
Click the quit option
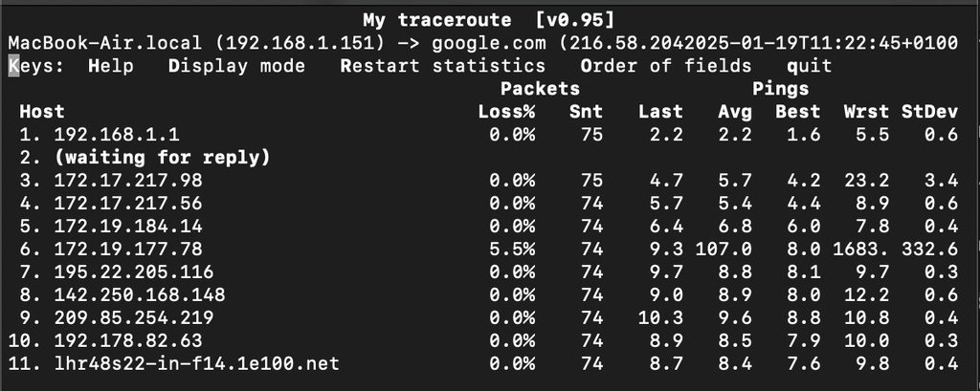[809, 66]
